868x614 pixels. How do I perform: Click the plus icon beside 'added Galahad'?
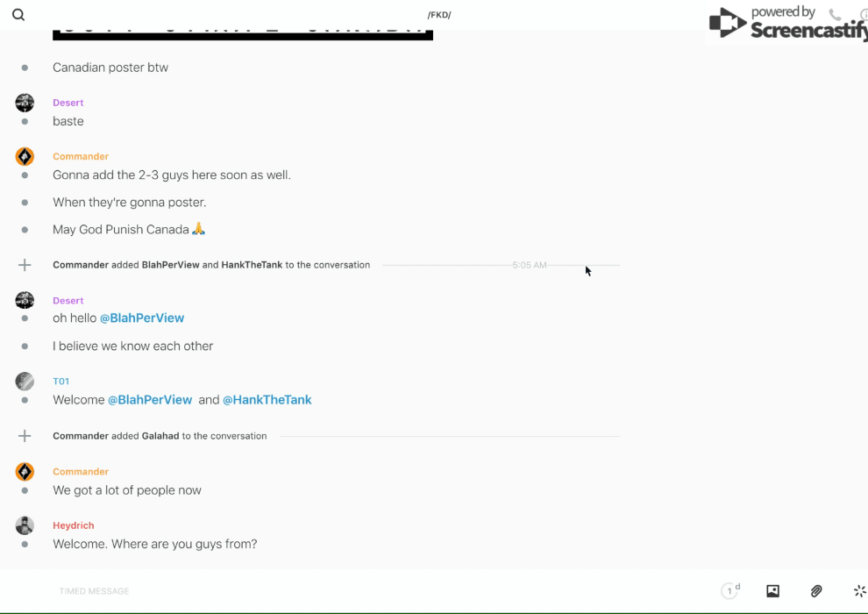tap(25, 436)
